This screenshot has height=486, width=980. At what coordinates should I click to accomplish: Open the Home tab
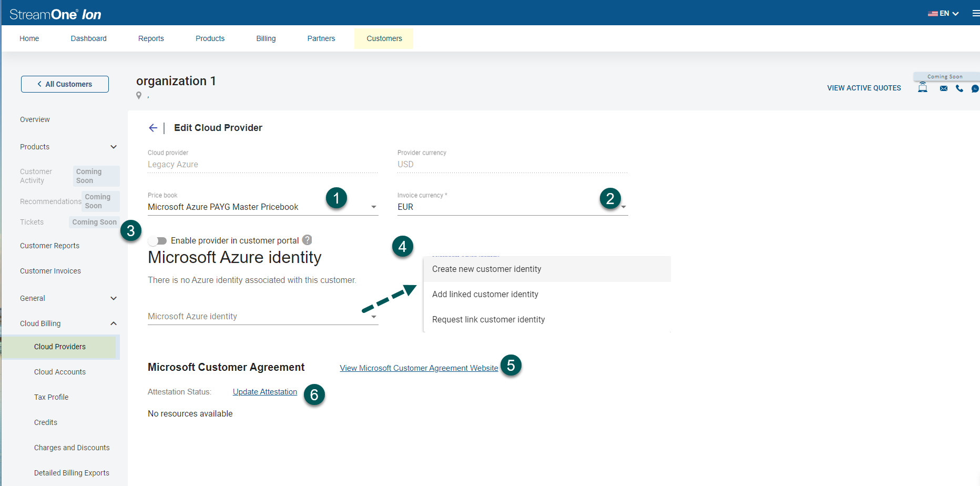pos(29,38)
